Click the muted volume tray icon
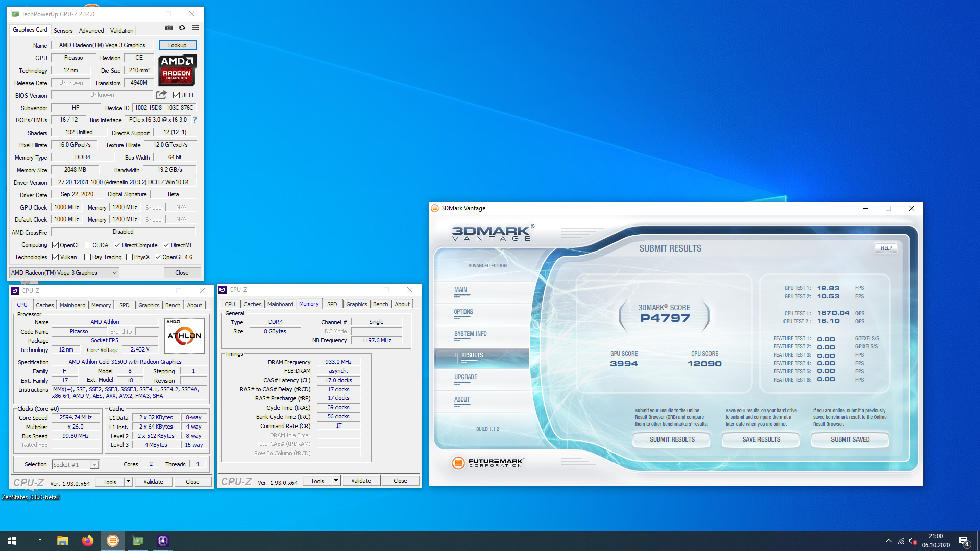 coord(913,541)
